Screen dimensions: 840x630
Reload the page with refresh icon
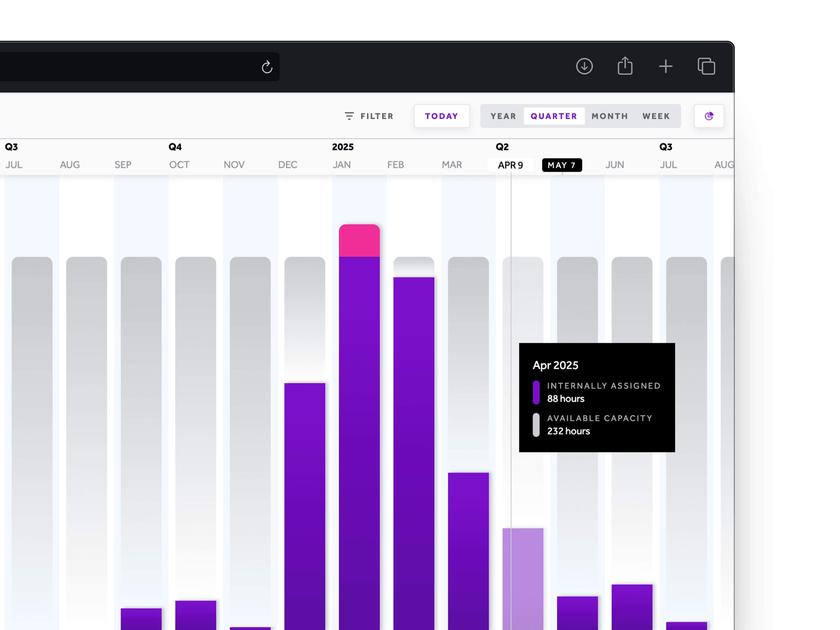click(267, 67)
